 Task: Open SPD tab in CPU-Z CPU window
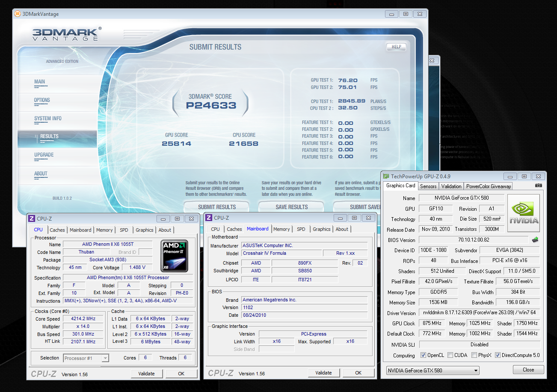pos(124,230)
